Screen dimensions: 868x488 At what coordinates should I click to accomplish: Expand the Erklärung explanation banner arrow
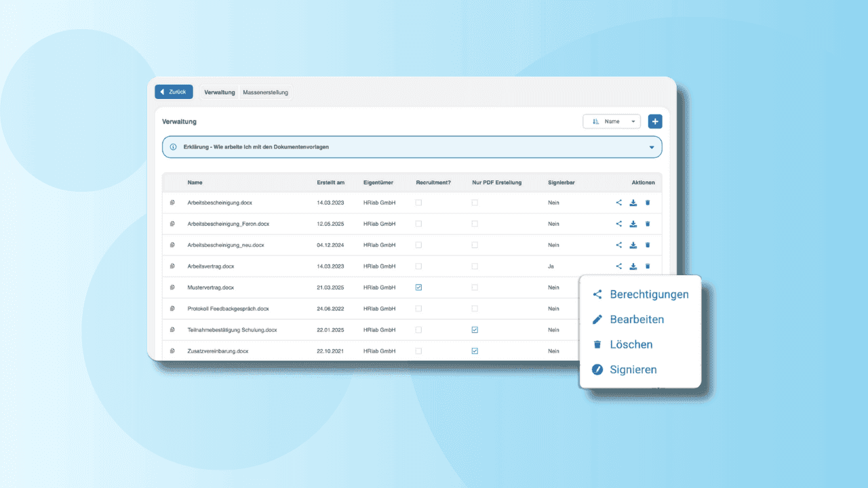click(652, 147)
